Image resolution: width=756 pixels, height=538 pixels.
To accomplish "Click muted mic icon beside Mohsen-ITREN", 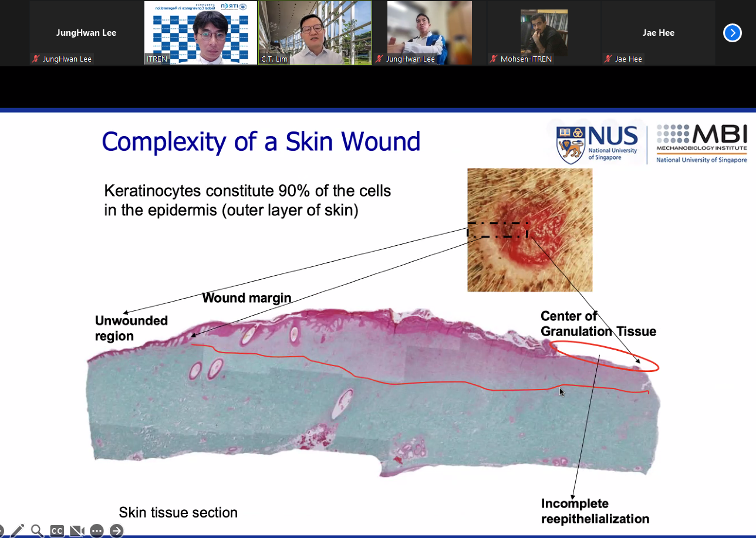I will pos(494,59).
